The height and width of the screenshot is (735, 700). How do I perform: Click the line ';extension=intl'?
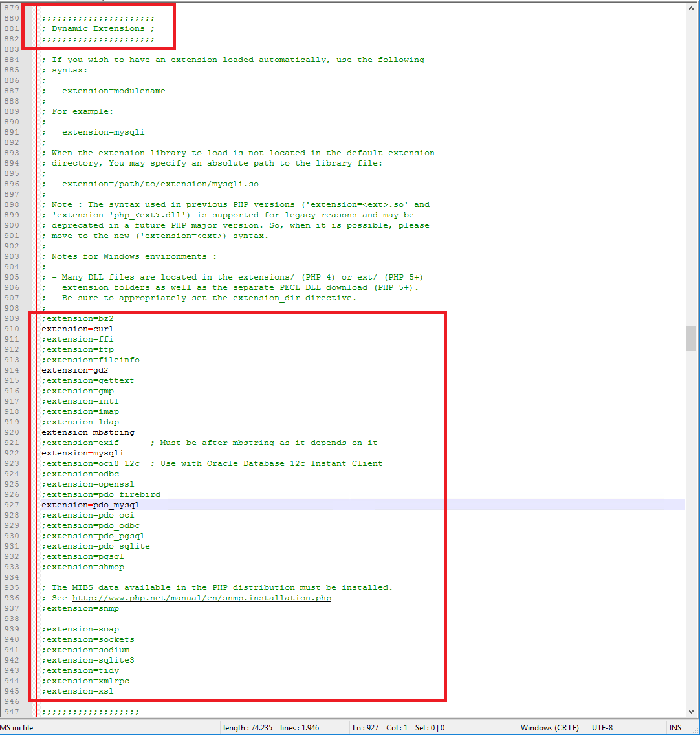80,402
